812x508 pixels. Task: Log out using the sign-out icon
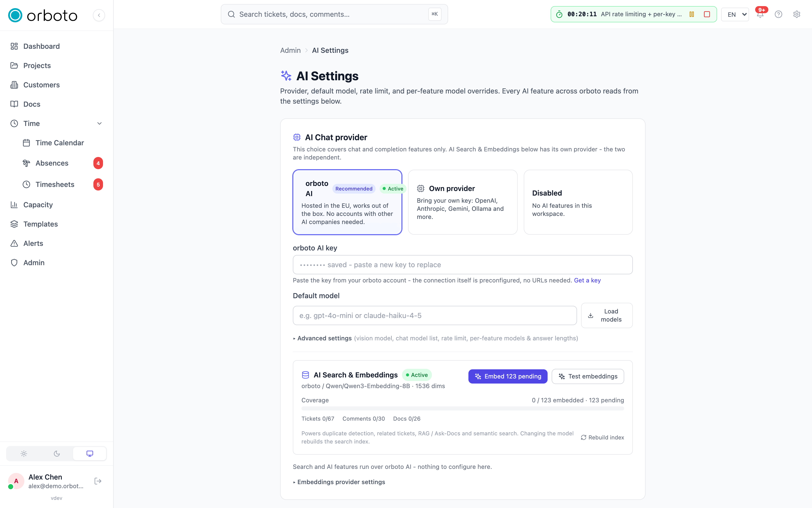[98, 481]
